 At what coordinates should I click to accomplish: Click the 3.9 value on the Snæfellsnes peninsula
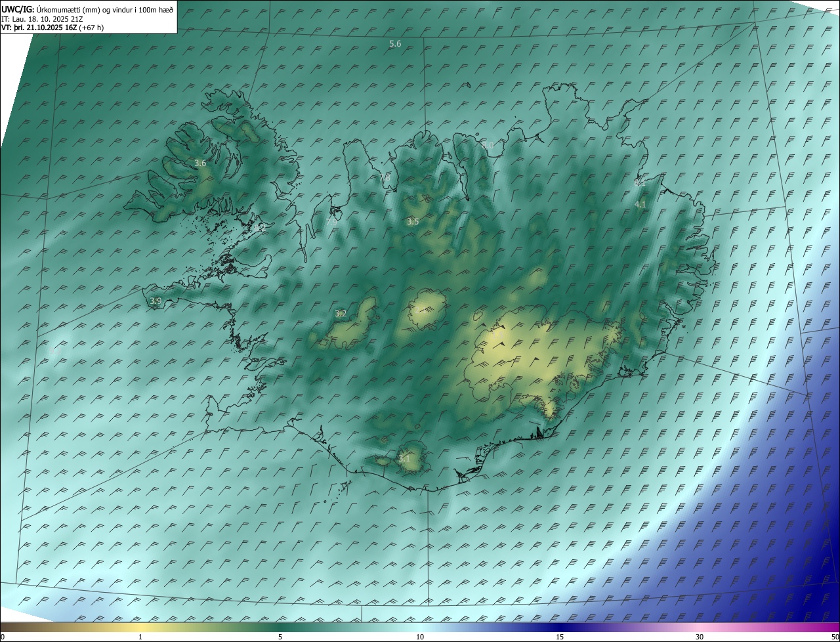point(156,301)
